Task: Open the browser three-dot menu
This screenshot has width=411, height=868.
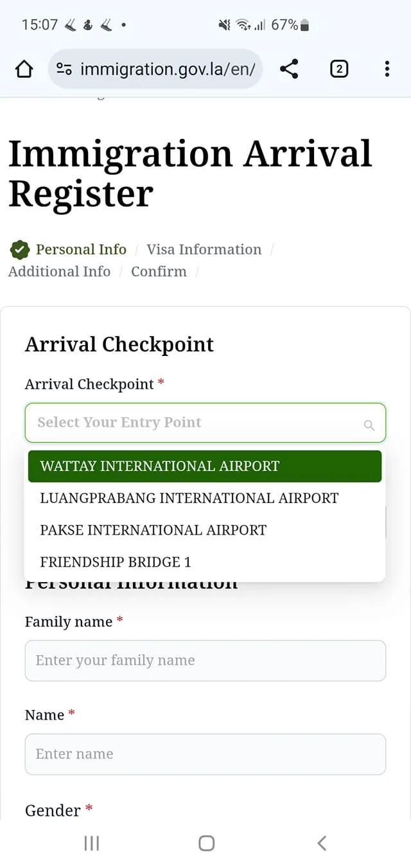Action: tap(387, 69)
